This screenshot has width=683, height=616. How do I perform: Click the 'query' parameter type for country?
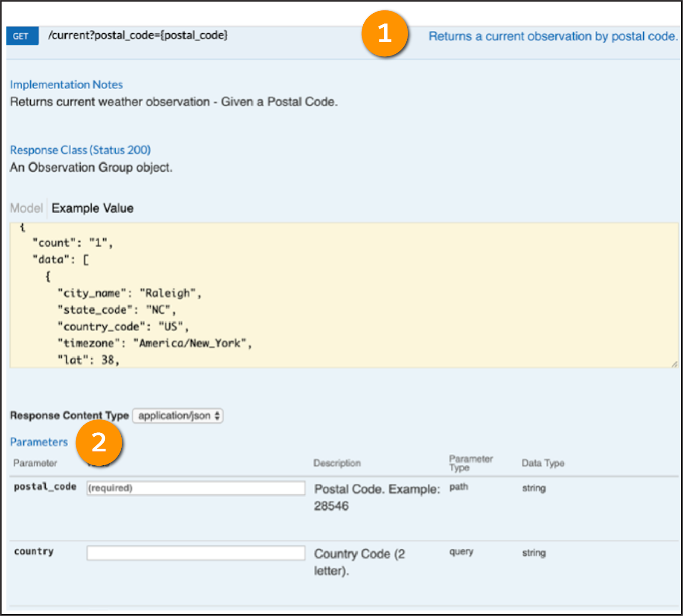(460, 552)
